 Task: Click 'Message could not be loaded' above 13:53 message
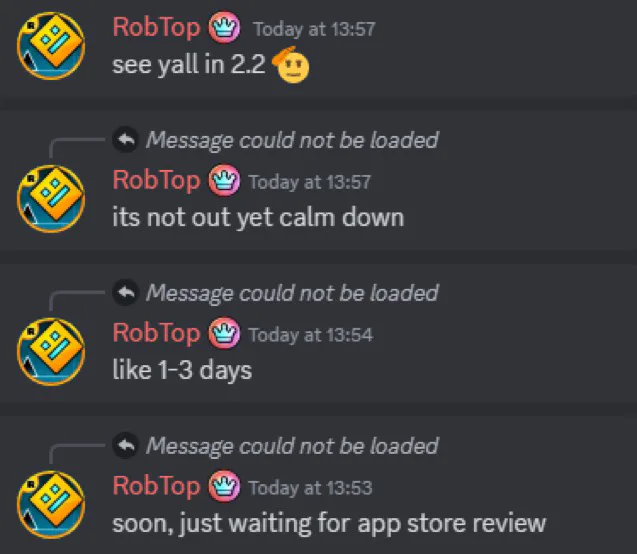[x=292, y=446]
